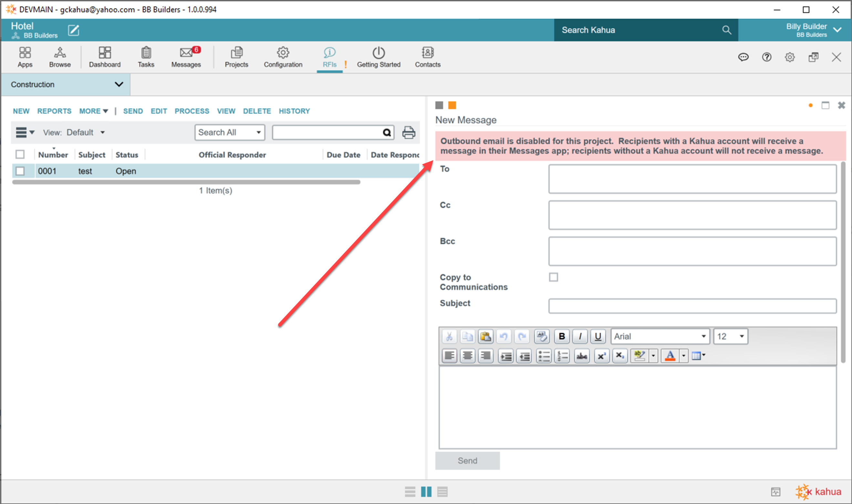
Task: Click the strikethrough formatting icon
Action: click(x=581, y=356)
